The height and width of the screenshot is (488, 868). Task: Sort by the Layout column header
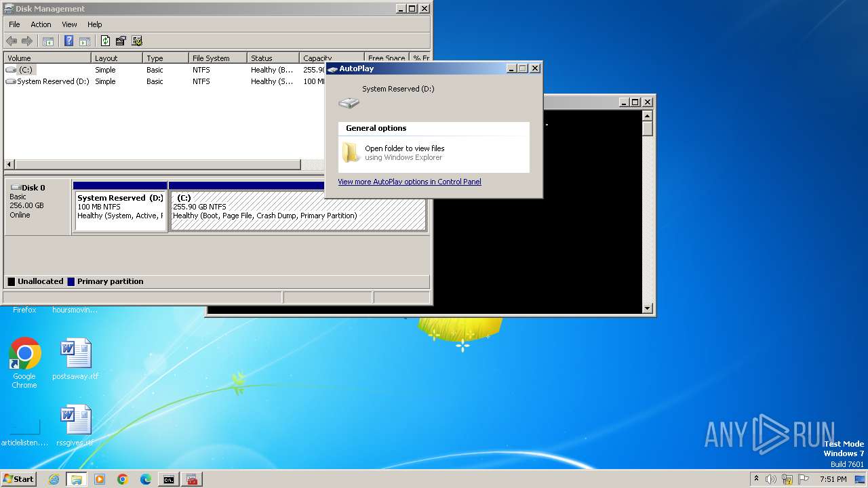pyautogui.click(x=117, y=58)
